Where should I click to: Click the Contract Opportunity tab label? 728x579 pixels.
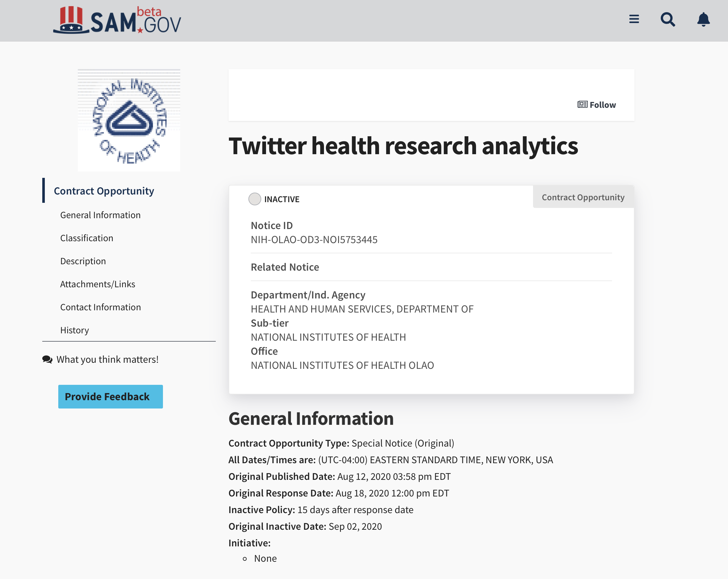coord(583,197)
